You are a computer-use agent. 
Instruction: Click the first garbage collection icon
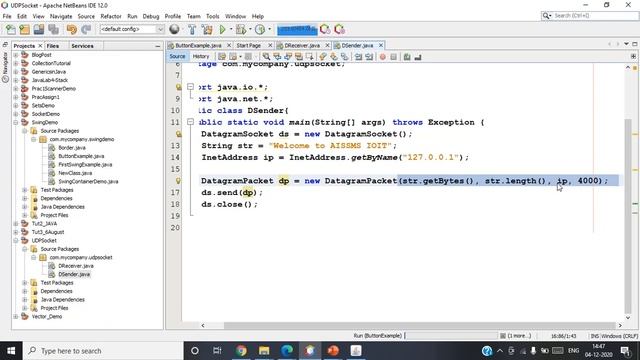pyautogui.click(x=325, y=29)
